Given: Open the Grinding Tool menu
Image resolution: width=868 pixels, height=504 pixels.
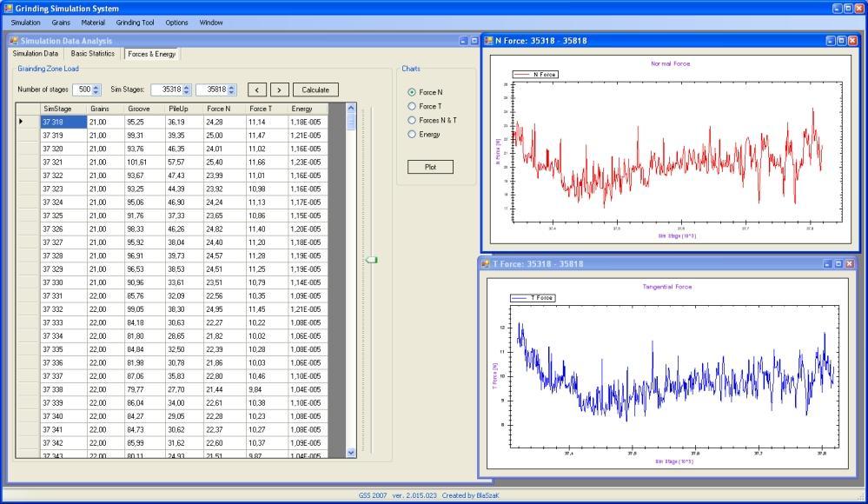Looking at the screenshot, I should (x=135, y=23).
